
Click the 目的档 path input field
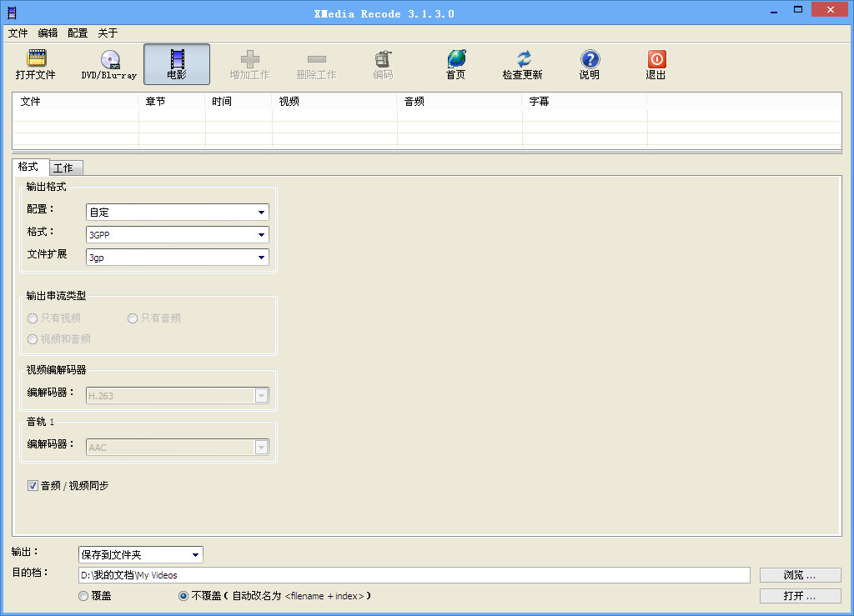click(x=414, y=575)
